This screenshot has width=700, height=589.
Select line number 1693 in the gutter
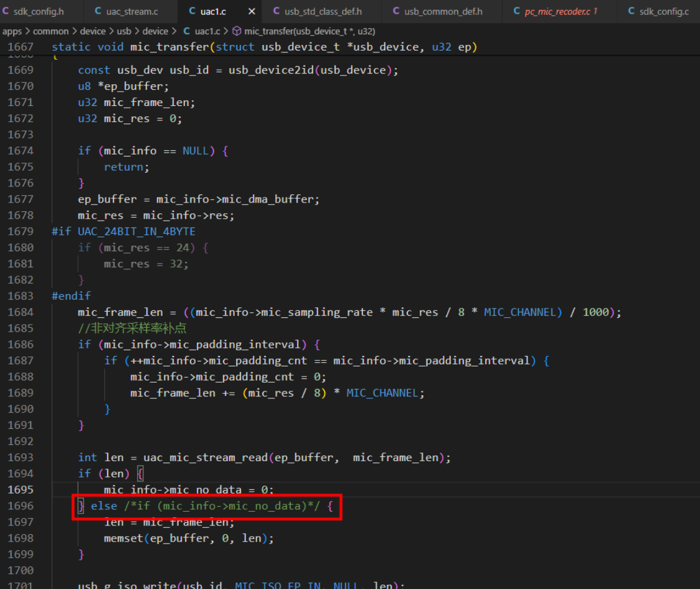21,457
